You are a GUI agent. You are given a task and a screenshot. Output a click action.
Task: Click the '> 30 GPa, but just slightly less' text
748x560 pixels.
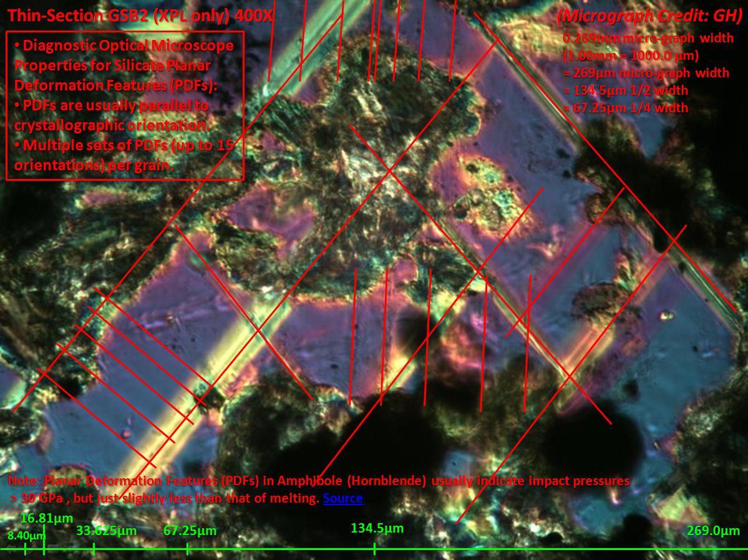point(165,498)
